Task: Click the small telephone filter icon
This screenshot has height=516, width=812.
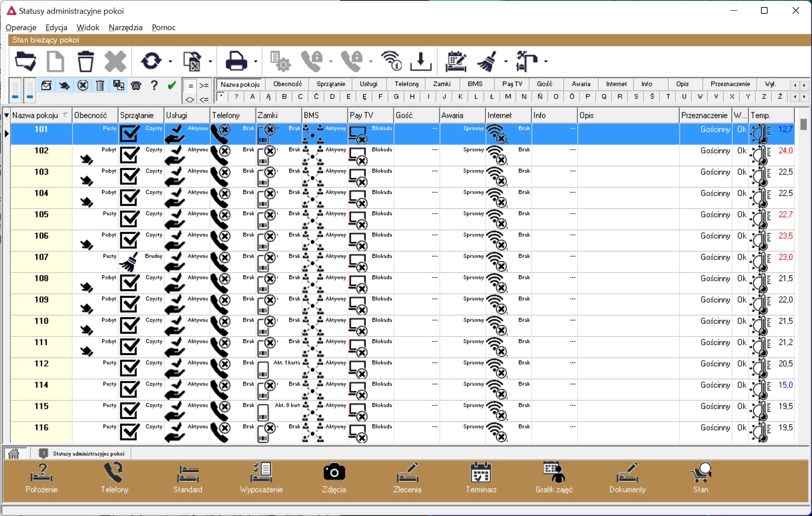Action: point(136,86)
